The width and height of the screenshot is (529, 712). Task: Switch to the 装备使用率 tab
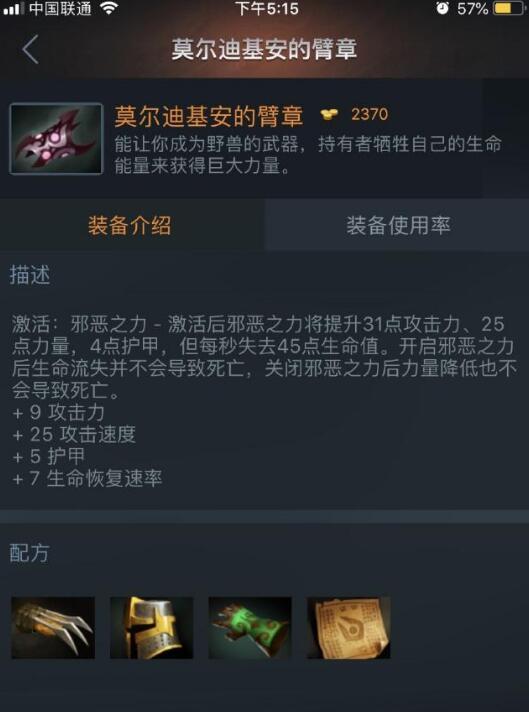(x=398, y=225)
